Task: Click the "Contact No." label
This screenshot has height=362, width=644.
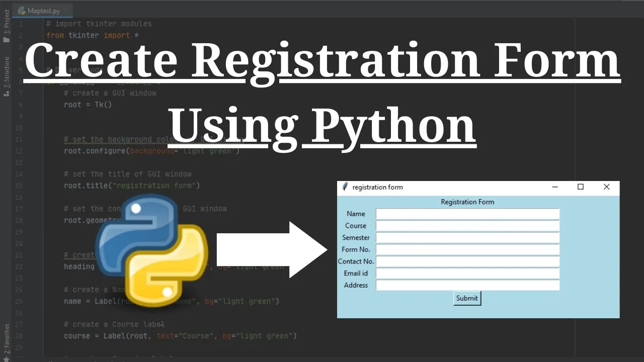Action: click(356, 261)
